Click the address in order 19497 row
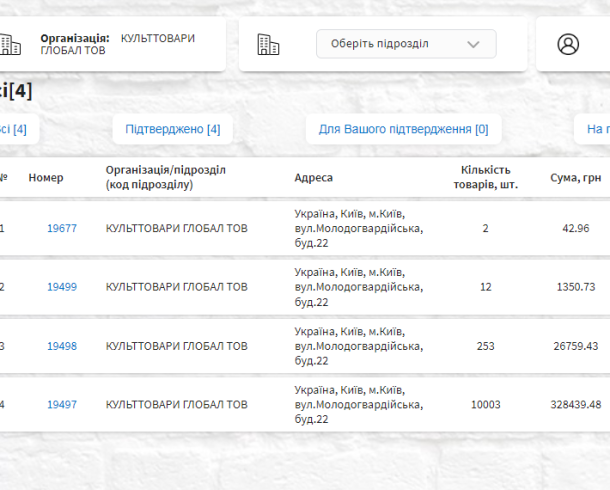The height and width of the screenshot is (490, 610). tap(359, 405)
